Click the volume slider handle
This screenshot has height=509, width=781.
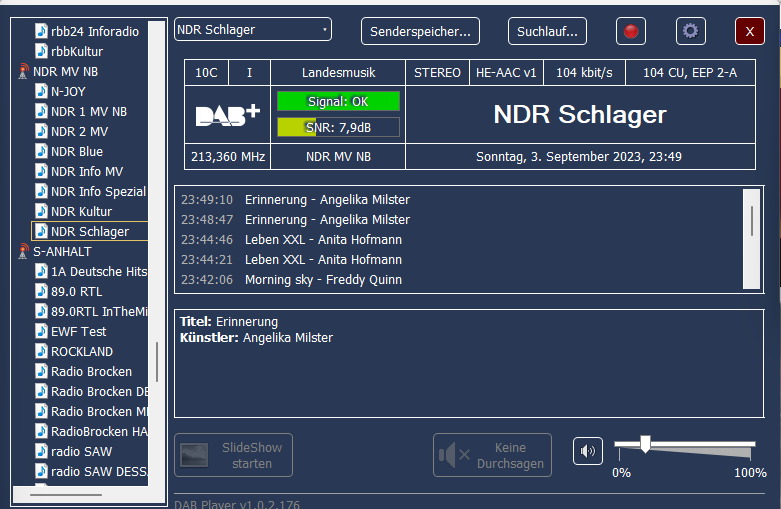(646, 444)
